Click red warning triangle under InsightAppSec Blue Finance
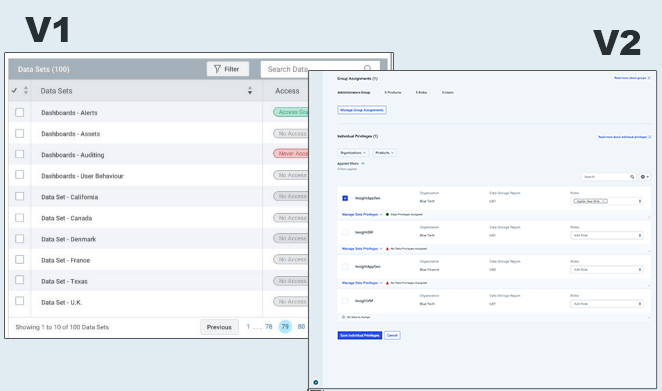Screen dimensions: 662x391 (x=387, y=283)
